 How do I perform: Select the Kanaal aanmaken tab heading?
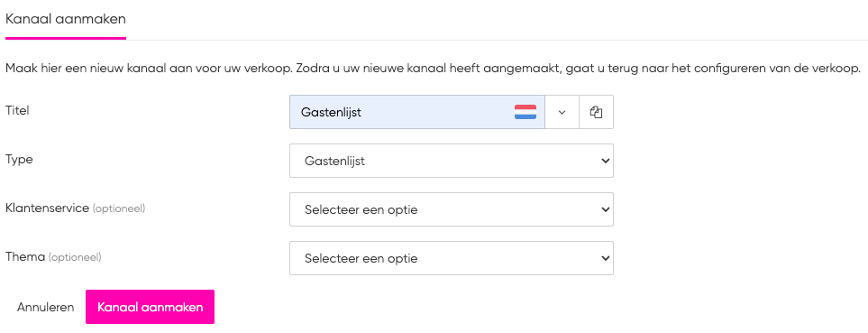click(x=66, y=19)
